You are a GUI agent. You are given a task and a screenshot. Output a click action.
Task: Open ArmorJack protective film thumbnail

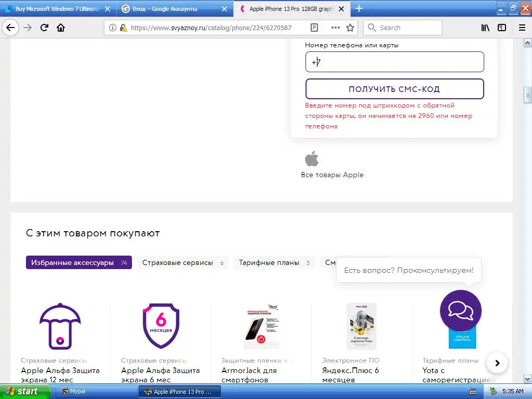262,326
